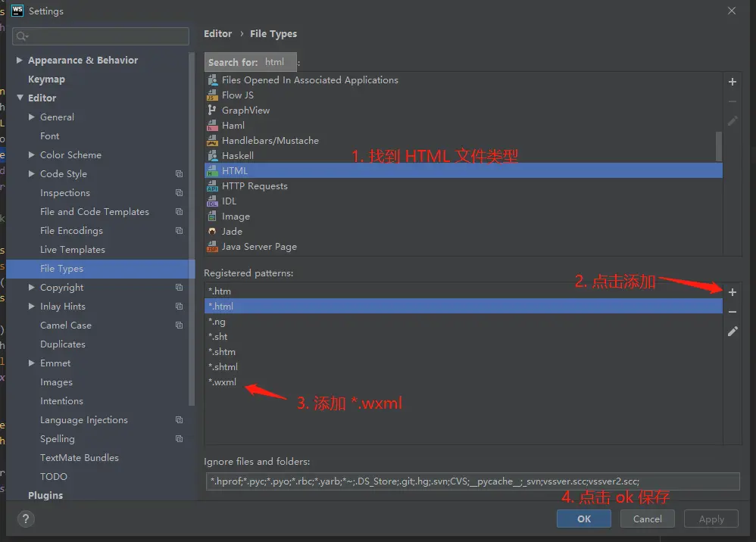Open Camel Case settings

pyautogui.click(x=66, y=326)
